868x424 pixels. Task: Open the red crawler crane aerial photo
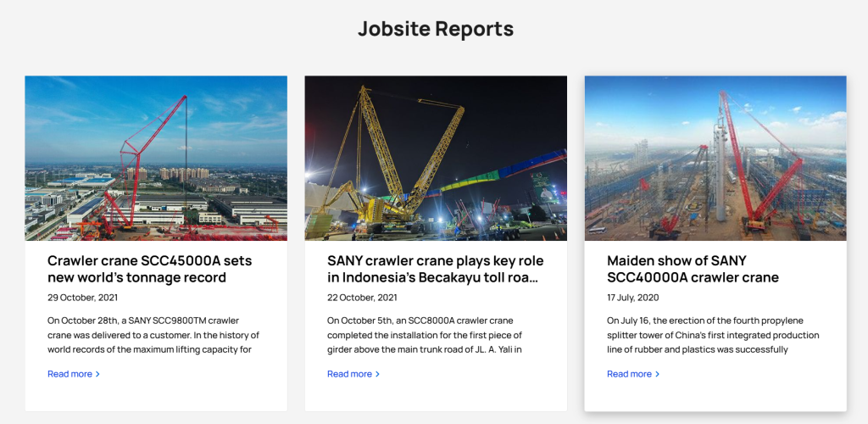pyautogui.click(x=156, y=158)
